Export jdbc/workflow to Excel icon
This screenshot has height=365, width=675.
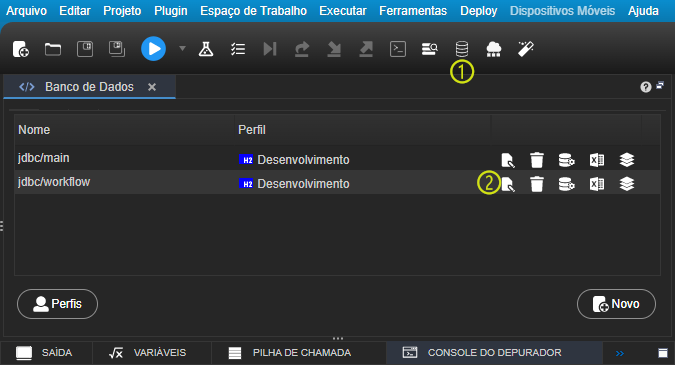597,184
